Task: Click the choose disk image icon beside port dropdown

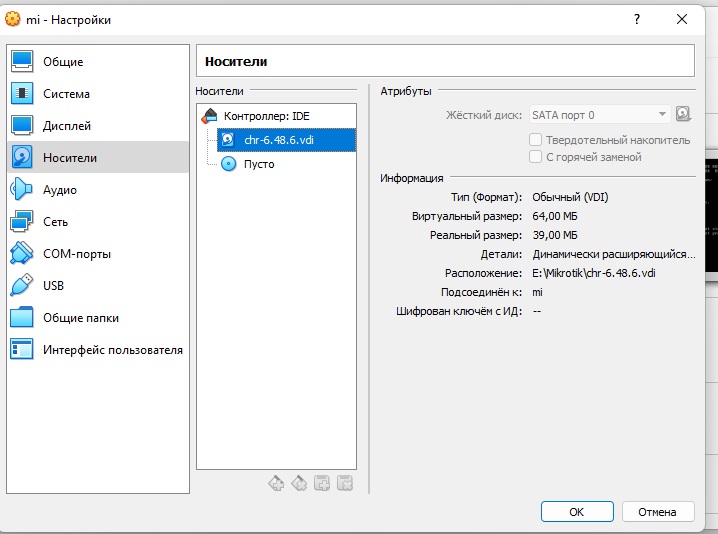Action: 684,115
